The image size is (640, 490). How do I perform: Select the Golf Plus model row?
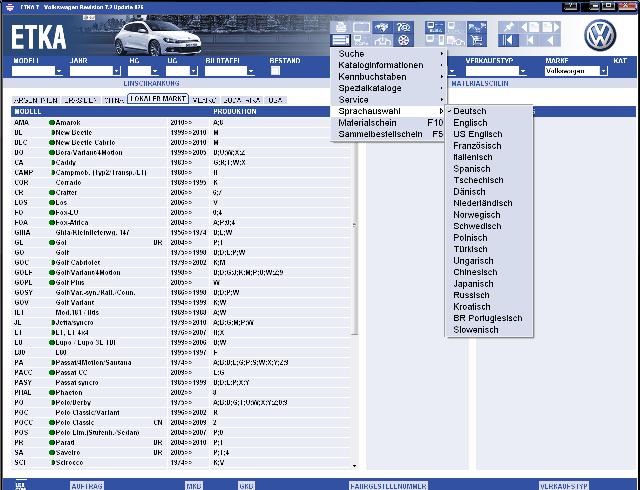[x=182, y=283]
